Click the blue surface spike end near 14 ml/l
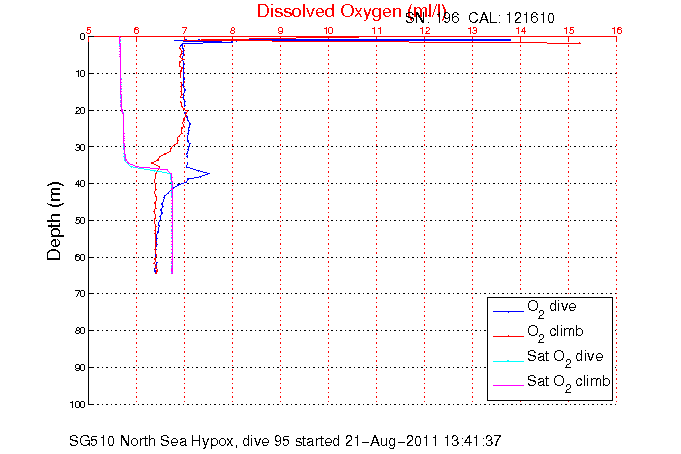The height and width of the screenshot is (454, 681). pos(509,40)
